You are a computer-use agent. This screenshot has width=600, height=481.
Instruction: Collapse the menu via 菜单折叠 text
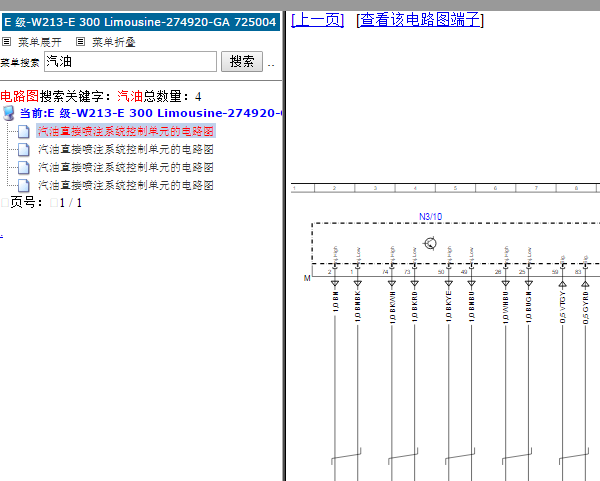[x=114, y=42]
